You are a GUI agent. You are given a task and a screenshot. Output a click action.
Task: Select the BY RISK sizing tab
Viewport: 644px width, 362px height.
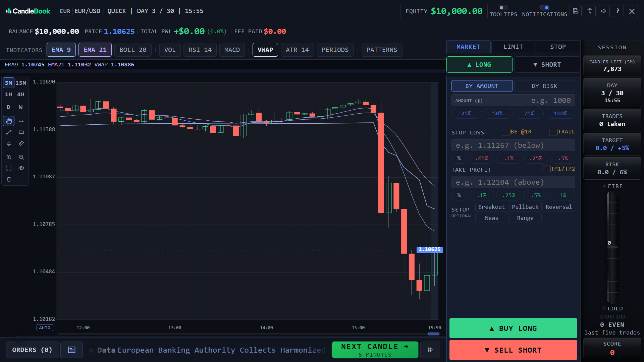[544, 86]
